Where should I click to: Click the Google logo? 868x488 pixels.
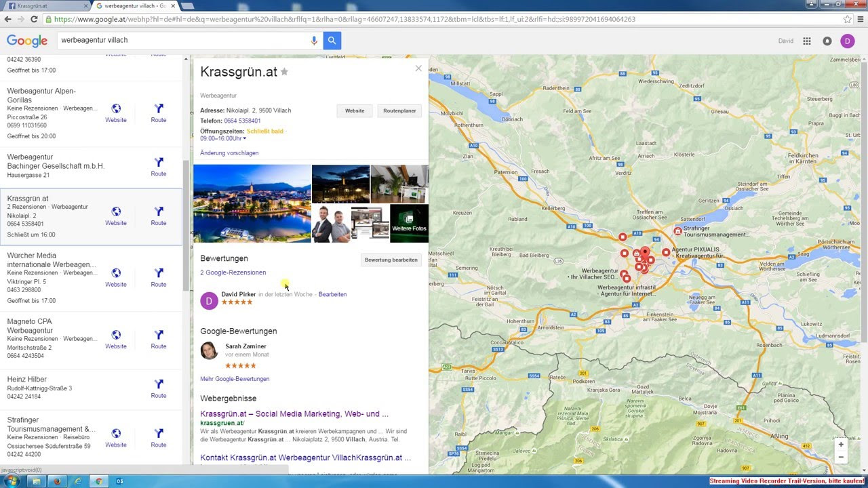coord(27,41)
